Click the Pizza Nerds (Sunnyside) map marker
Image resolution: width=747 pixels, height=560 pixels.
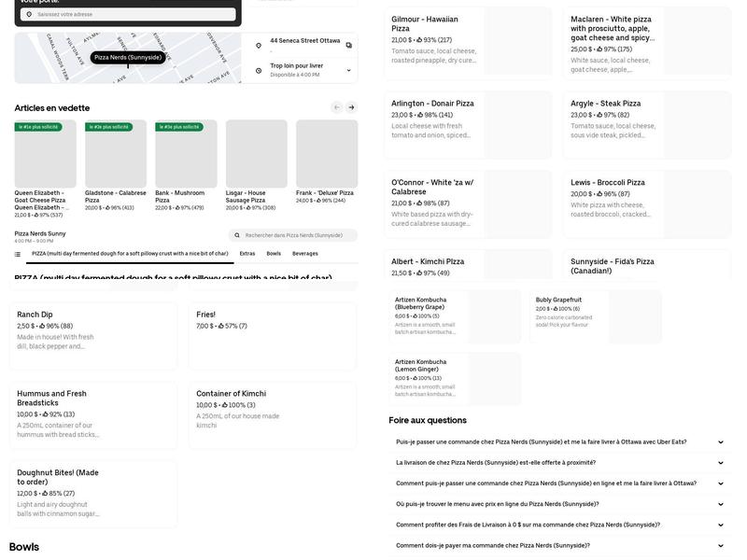128,58
